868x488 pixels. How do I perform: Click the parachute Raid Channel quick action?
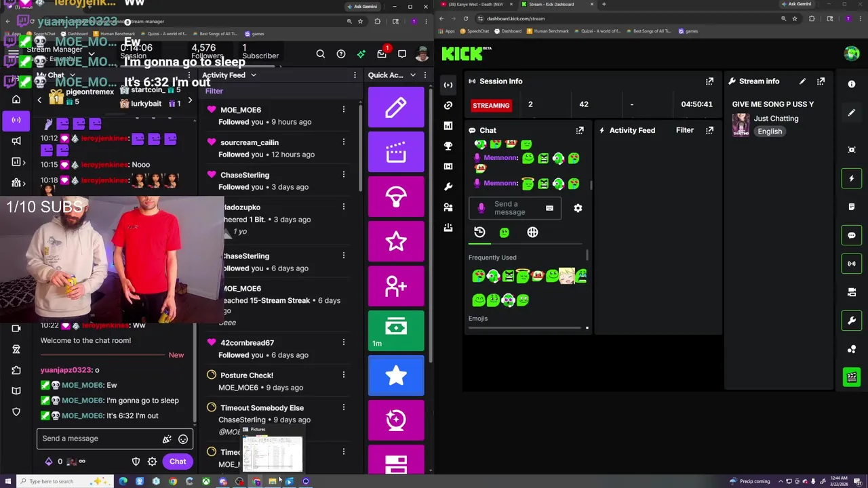tap(396, 197)
